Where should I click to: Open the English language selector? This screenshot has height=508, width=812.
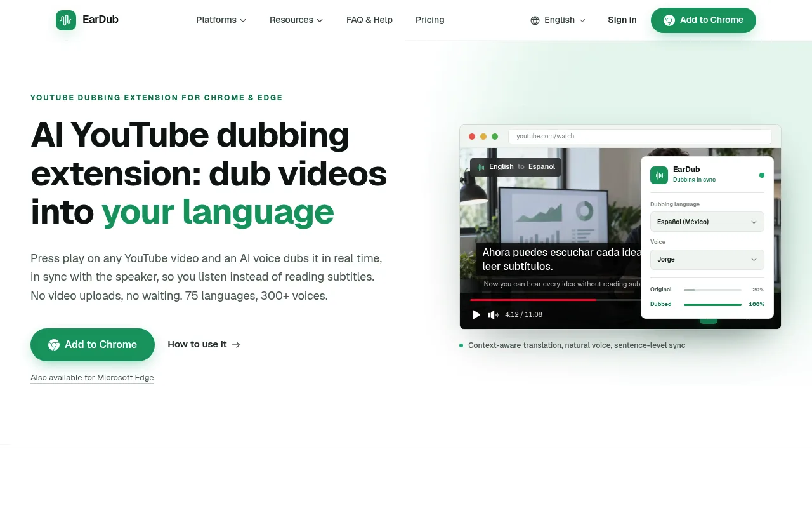pyautogui.click(x=558, y=20)
